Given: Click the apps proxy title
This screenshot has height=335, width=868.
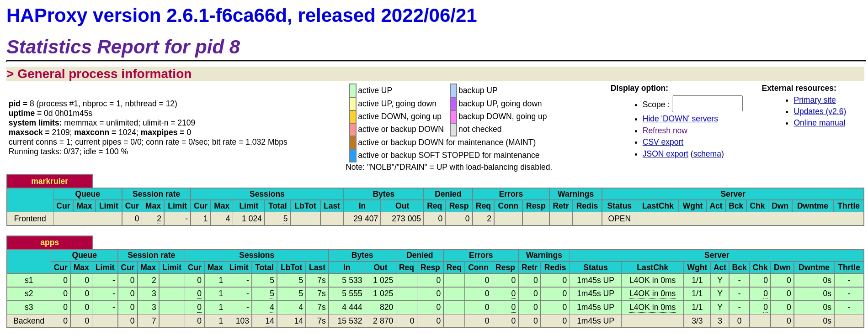Looking at the screenshot, I should (x=49, y=242).
